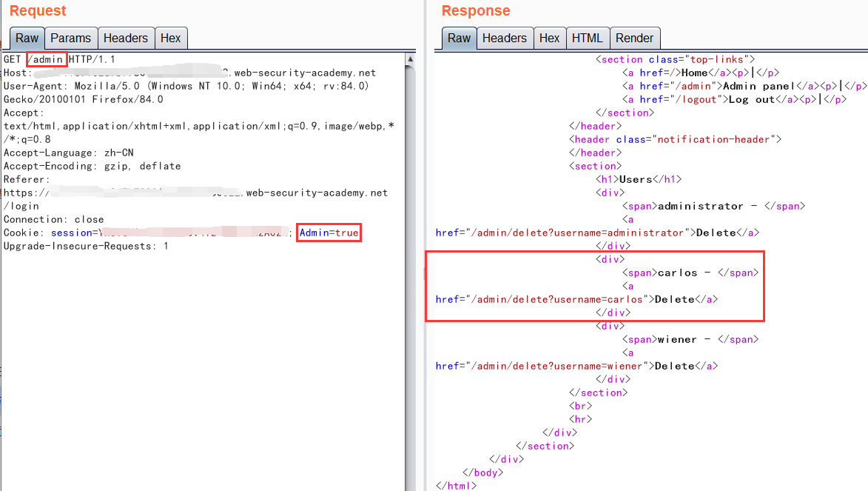
Task: Open the Request Headers tab
Action: tap(125, 39)
